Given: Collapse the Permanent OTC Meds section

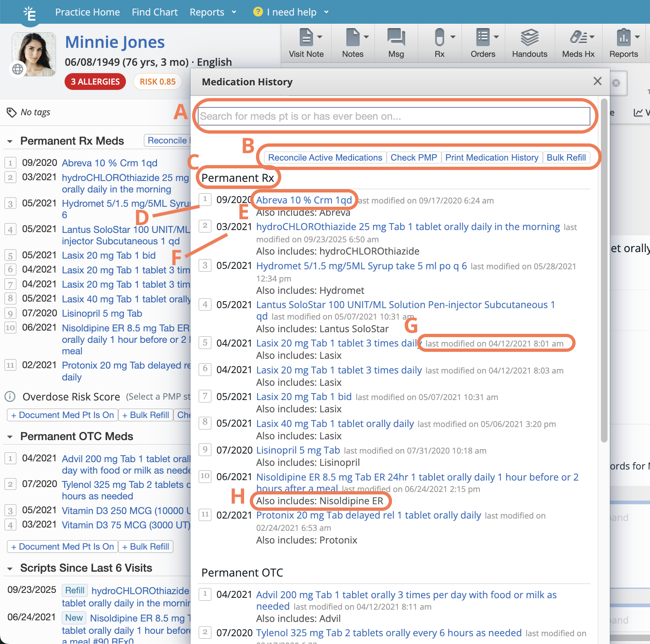Looking at the screenshot, I should [x=10, y=437].
